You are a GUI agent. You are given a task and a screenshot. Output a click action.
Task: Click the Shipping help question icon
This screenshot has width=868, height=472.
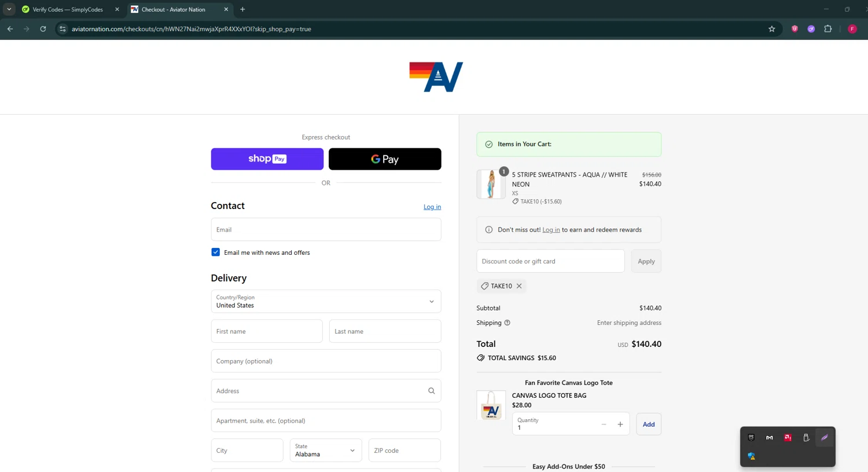507,323
